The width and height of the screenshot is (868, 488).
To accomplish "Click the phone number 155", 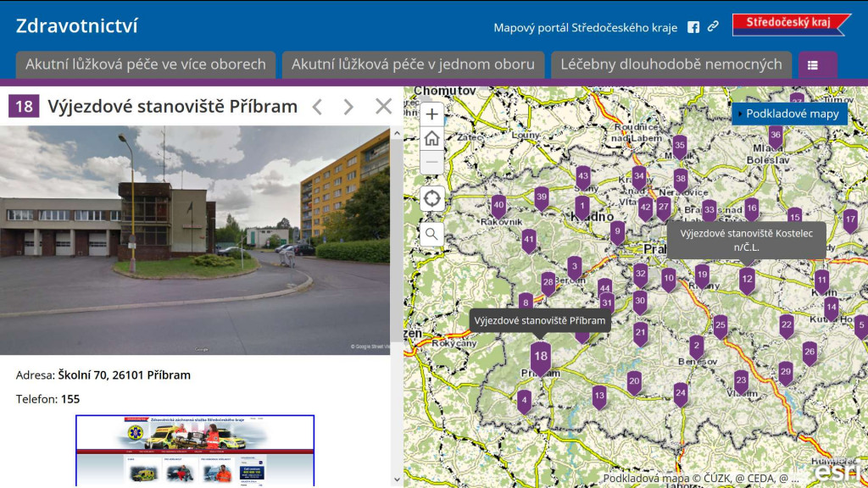I will tap(70, 399).
